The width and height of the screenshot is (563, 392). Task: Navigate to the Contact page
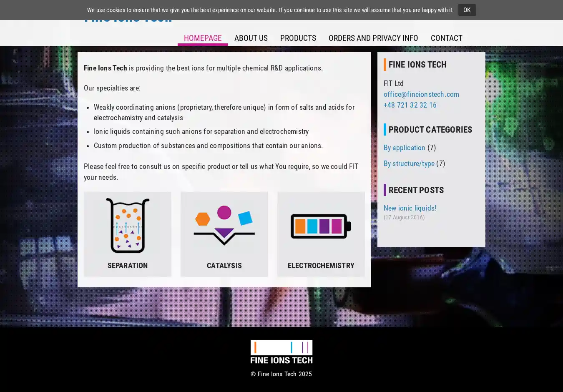[x=446, y=38]
